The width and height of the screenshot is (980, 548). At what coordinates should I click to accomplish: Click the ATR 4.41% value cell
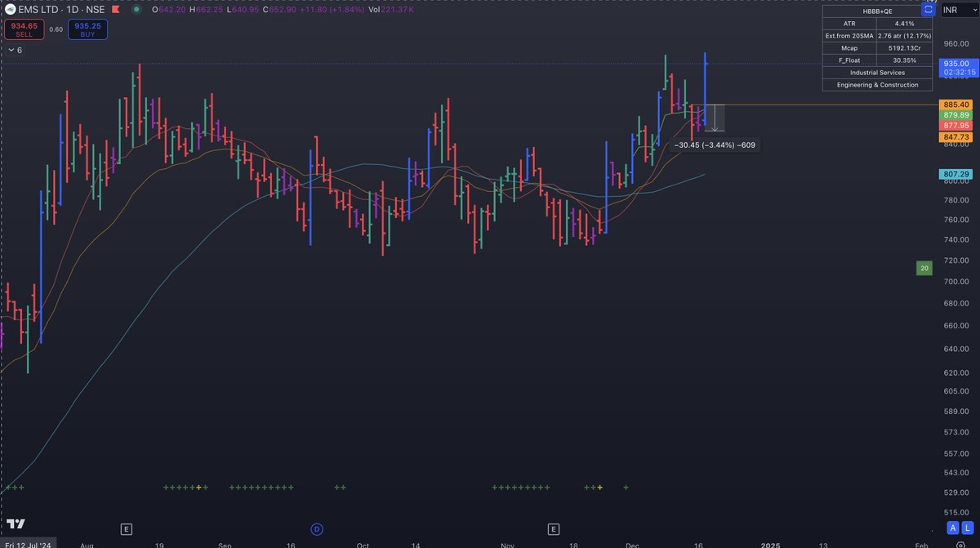tap(904, 23)
